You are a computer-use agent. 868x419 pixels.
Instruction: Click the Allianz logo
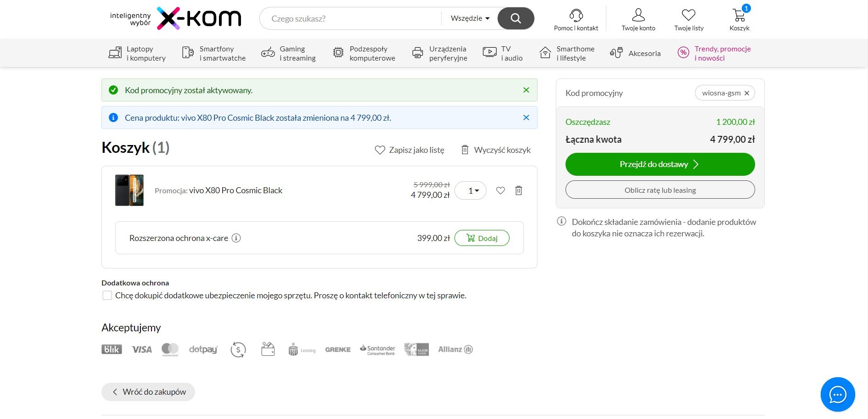click(455, 349)
